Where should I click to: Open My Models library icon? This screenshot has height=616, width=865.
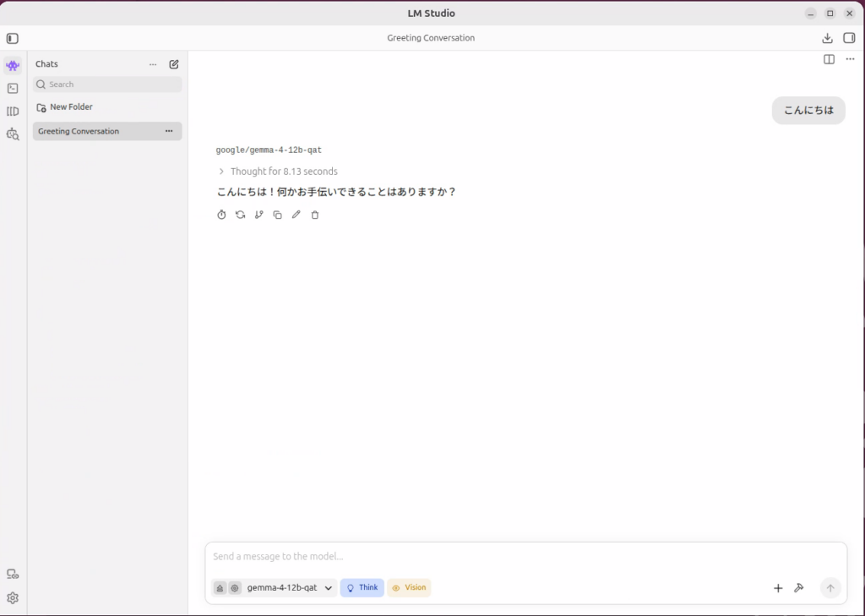tap(13, 112)
